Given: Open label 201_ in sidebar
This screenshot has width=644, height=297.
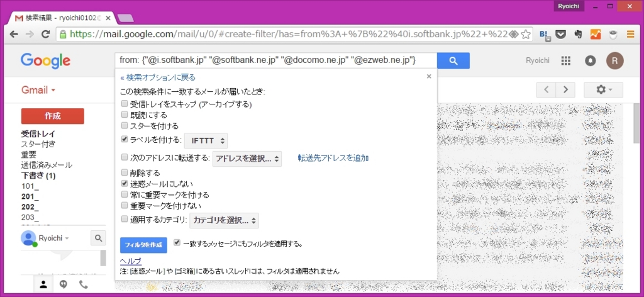Looking at the screenshot, I should click(30, 197).
